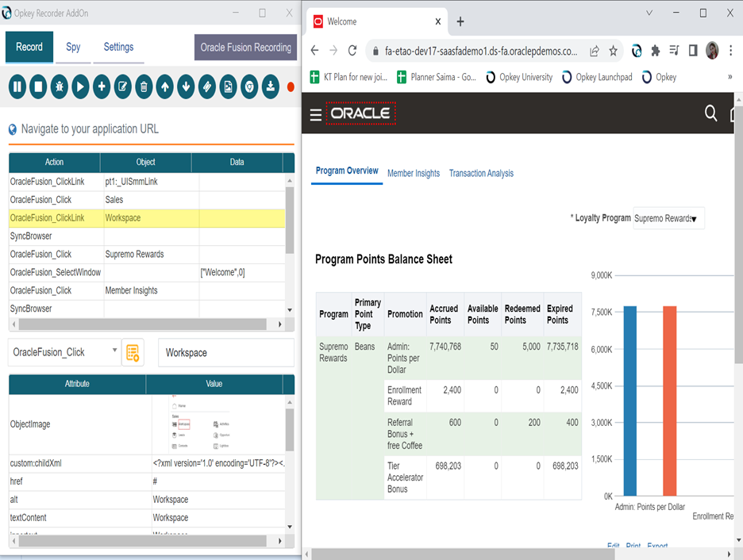Select the step with object Member Insights
This screenshot has height=560, width=743.
coord(147,290)
